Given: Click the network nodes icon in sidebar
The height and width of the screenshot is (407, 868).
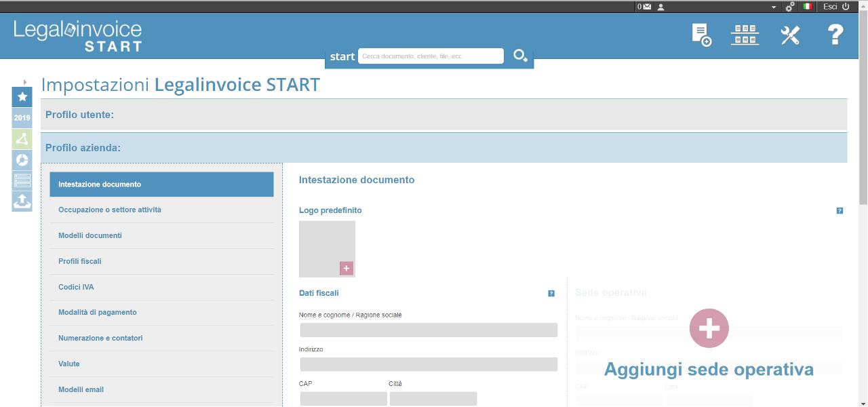Looking at the screenshot, I should [22, 138].
